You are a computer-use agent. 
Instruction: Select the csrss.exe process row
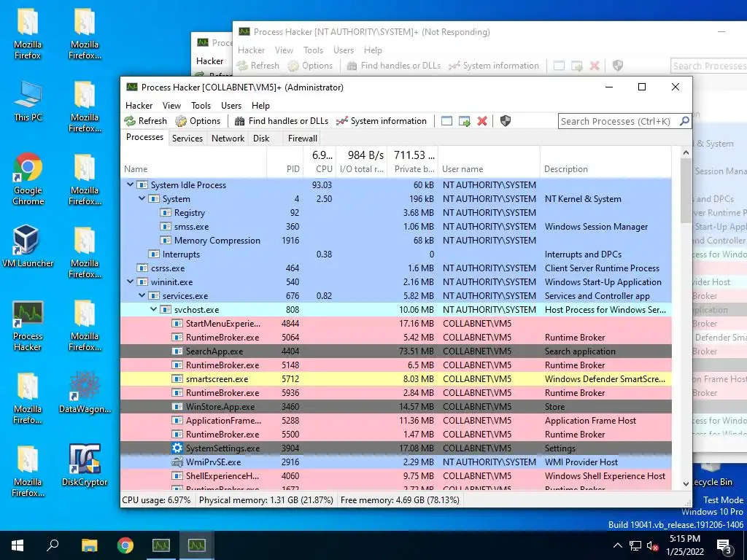(x=396, y=268)
